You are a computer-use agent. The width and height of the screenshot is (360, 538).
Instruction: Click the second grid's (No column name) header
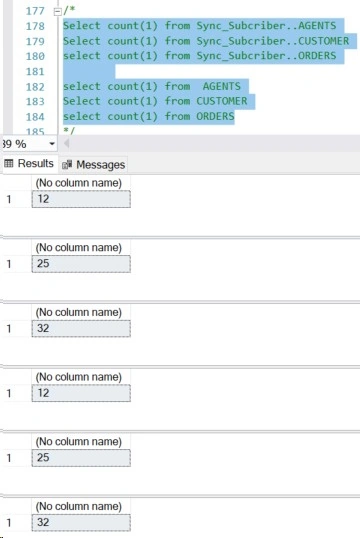79,247
